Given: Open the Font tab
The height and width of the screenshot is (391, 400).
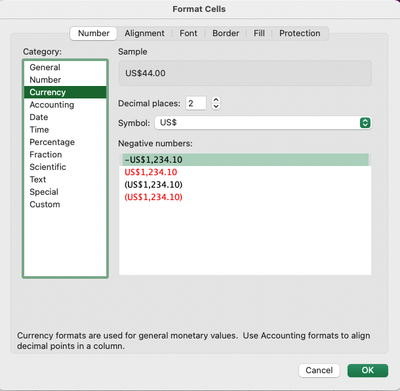Looking at the screenshot, I should click(188, 33).
